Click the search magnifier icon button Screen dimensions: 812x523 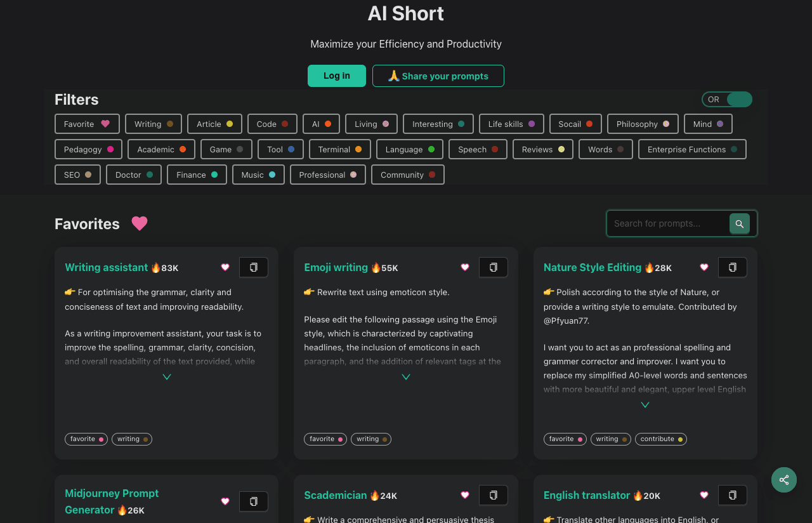pos(740,223)
